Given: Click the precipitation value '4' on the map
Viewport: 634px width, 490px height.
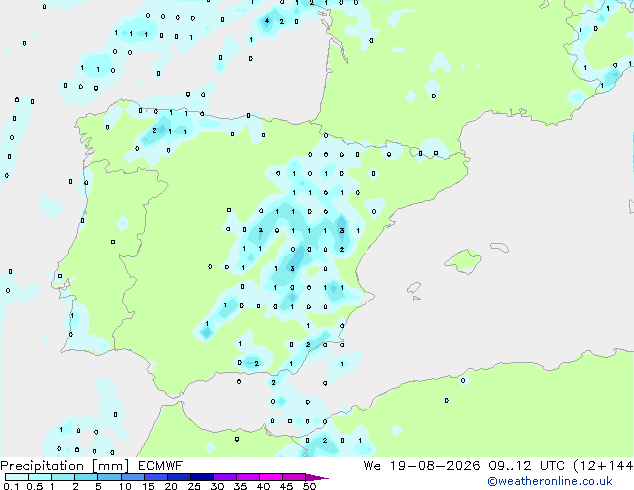Looking at the screenshot, I should point(267,21).
